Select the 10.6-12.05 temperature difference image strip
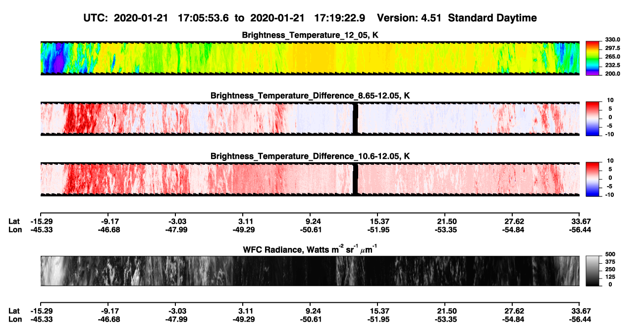The height and width of the screenshot is (330, 644). coord(310,179)
